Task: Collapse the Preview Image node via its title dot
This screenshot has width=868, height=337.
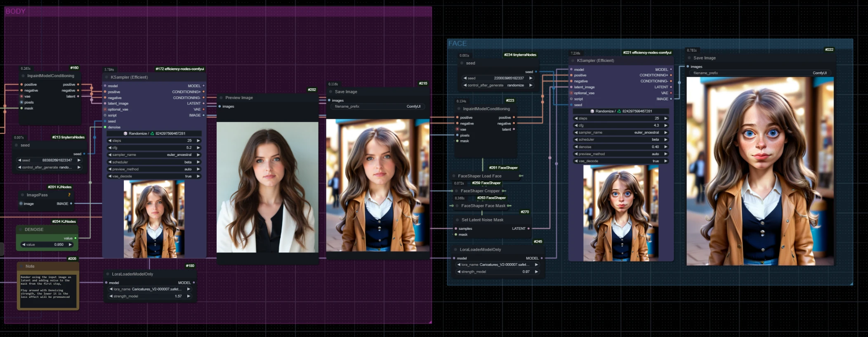Action: click(x=221, y=98)
